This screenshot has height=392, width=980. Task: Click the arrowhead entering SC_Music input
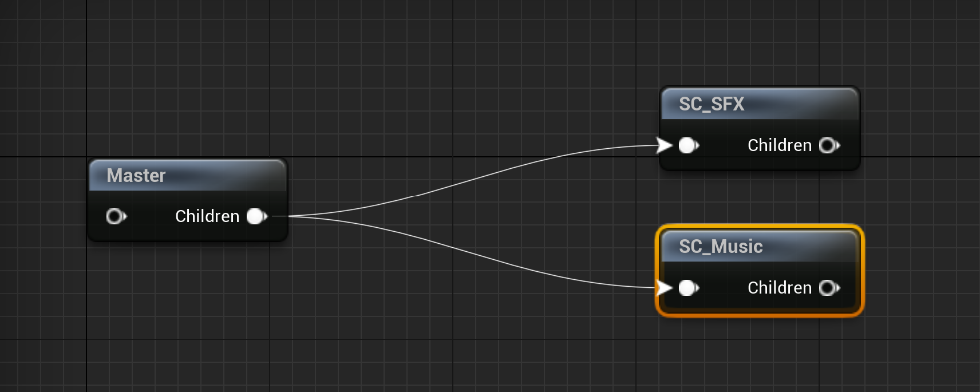(x=665, y=288)
